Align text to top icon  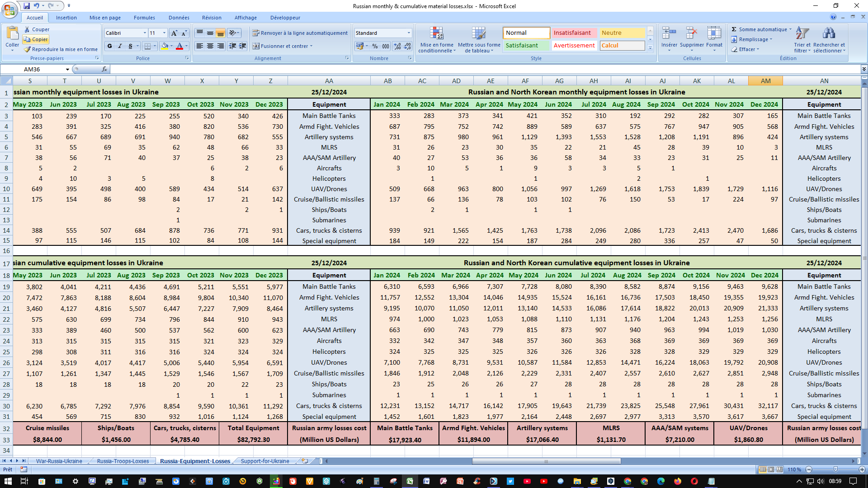(199, 33)
